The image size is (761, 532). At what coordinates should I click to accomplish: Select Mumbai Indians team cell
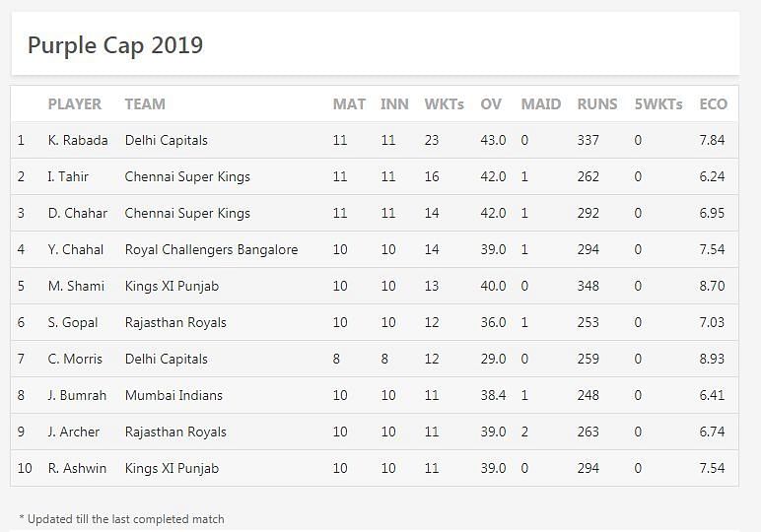(x=173, y=395)
